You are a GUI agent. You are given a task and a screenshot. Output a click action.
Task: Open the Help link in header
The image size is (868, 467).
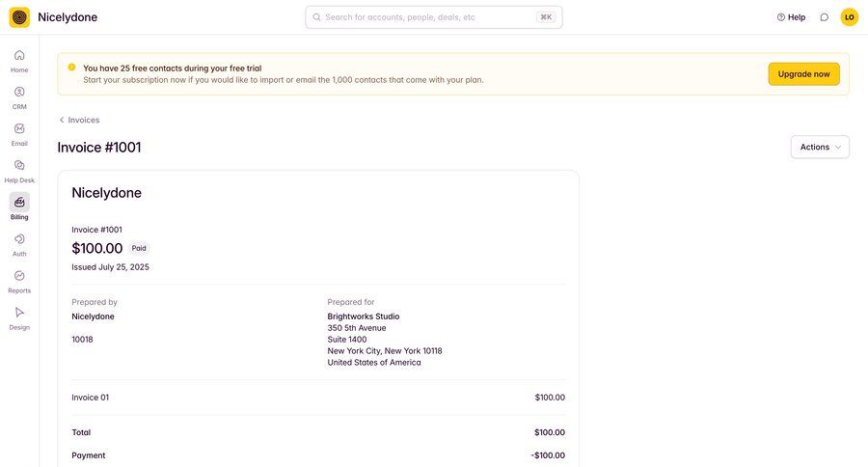(791, 17)
